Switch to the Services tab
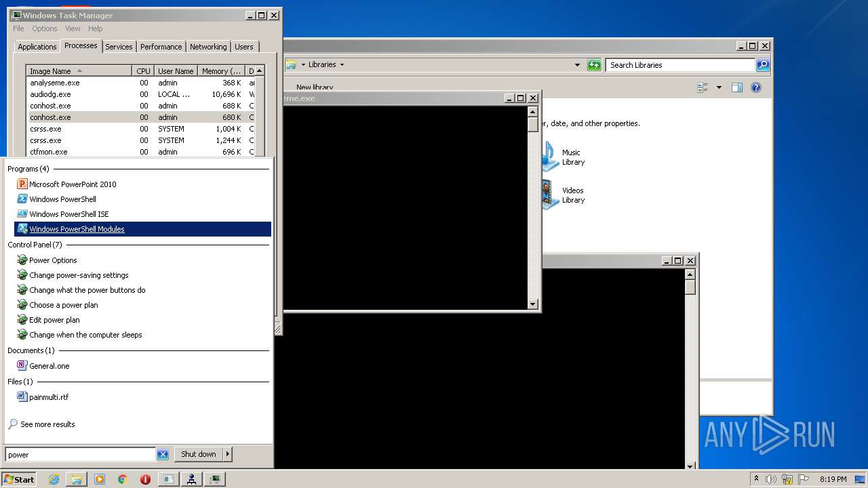 coord(119,47)
